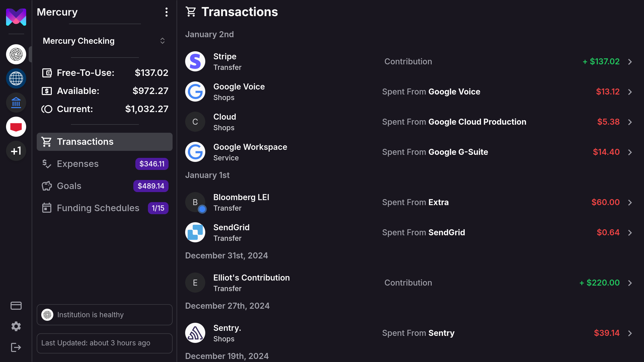Toggle the card/payment icon at bottom left
The width and height of the screenshot is (644, 362).
(x=16, y=306)
